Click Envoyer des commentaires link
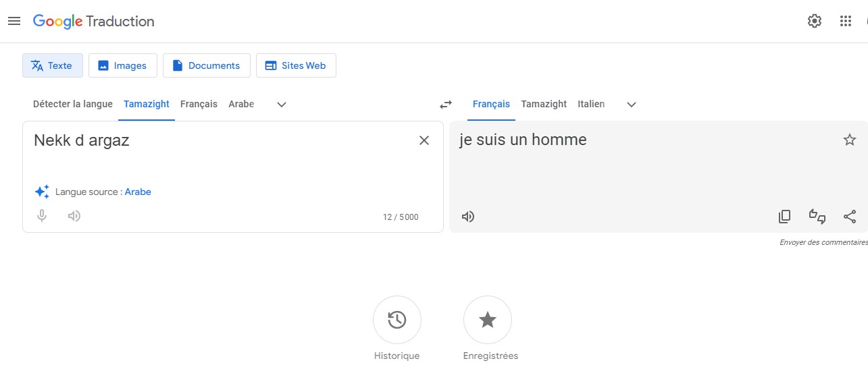 pos(823,242)
